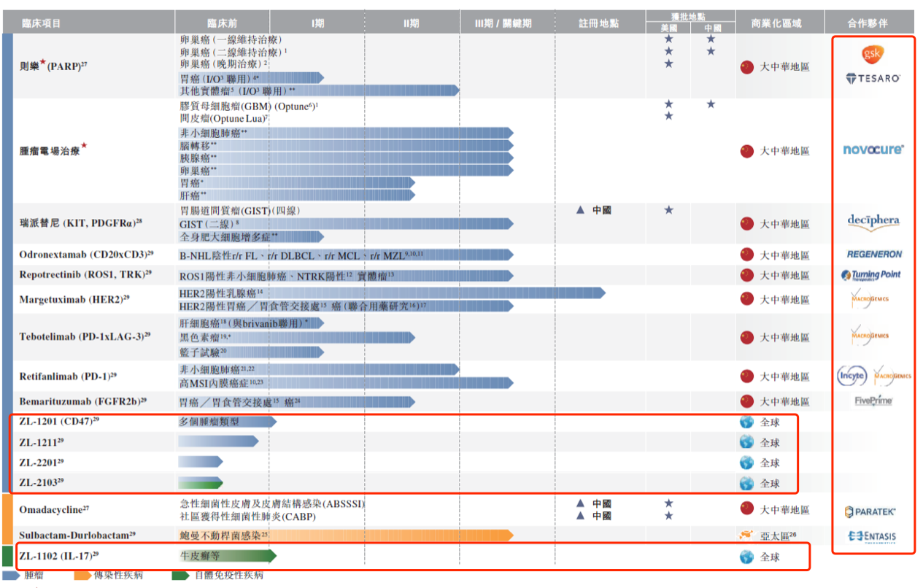Click the globe icon in ZL-2103 row
This screenshot has width=923, height=588.
pos(746,483)
